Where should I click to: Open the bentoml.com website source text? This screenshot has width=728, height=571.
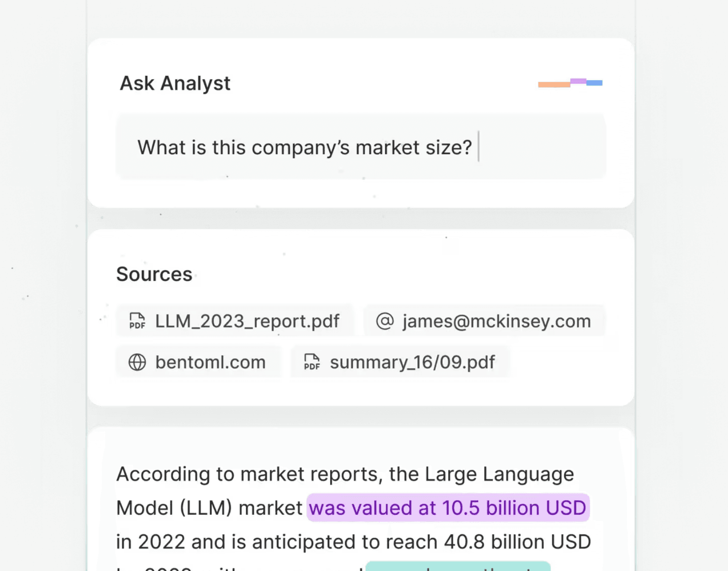point(211,362)
